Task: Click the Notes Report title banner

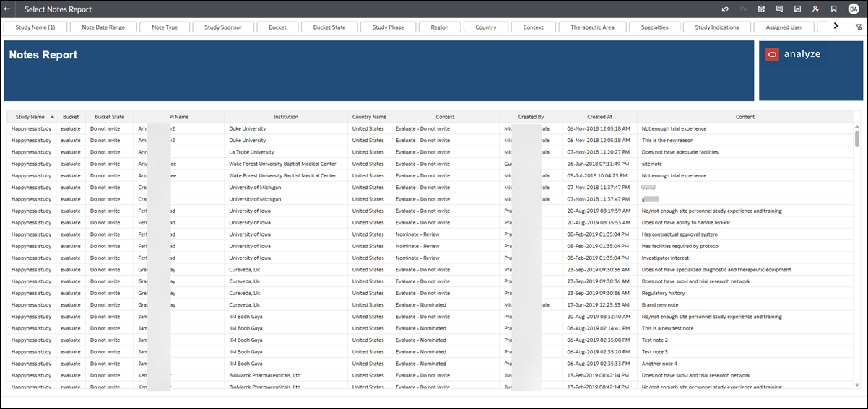Action: pyautogui.click(x=379, y=71)
